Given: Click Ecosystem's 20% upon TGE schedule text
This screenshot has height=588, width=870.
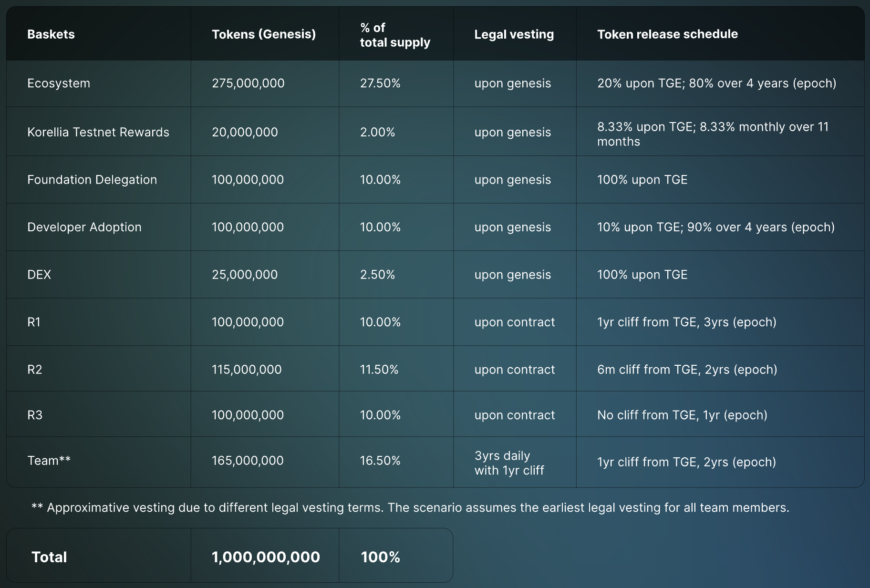Looking at the screenshot, I should (717, 83).
